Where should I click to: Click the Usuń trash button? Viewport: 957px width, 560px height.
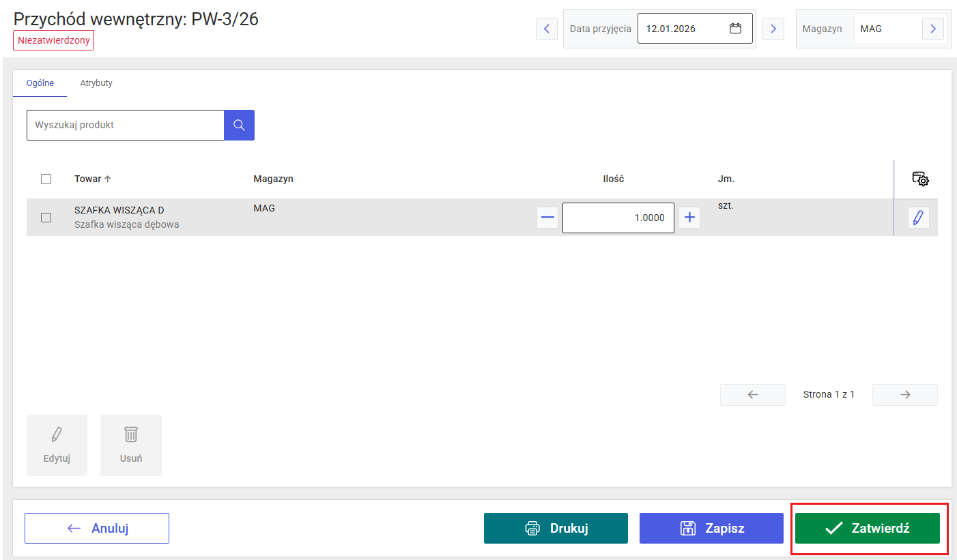131,445
